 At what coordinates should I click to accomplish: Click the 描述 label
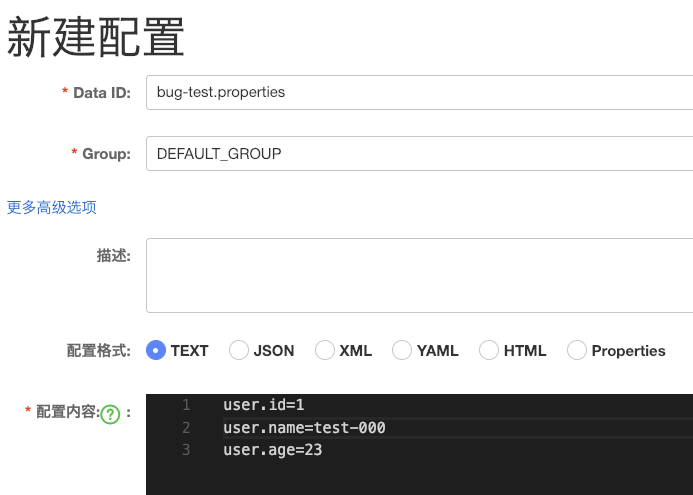point(114,255)
